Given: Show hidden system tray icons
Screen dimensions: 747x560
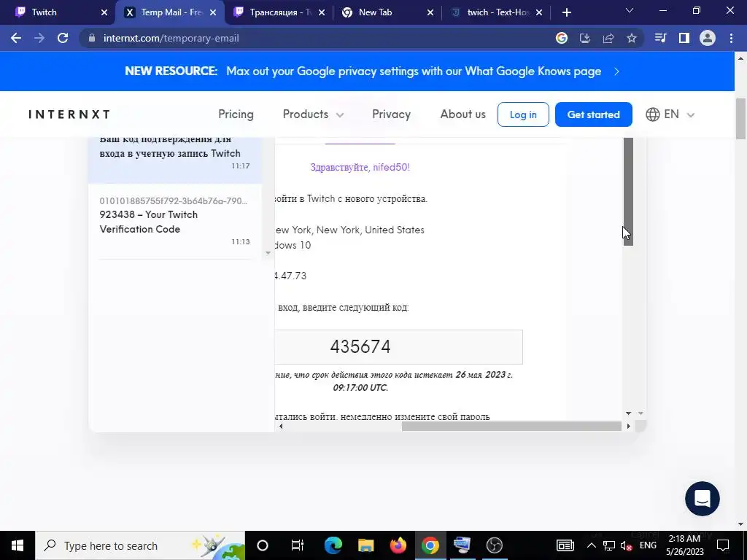Looking at the screenshot, I should coord(591,545).
